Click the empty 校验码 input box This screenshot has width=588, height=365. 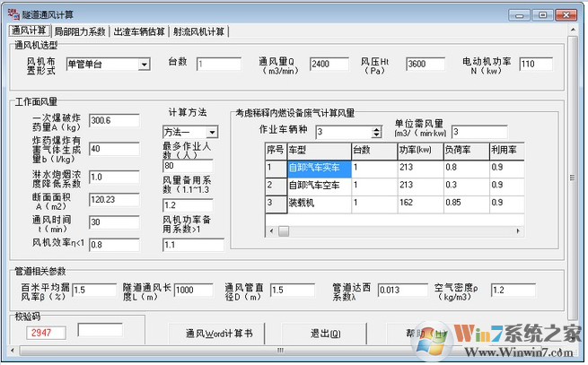pos(101,330)
